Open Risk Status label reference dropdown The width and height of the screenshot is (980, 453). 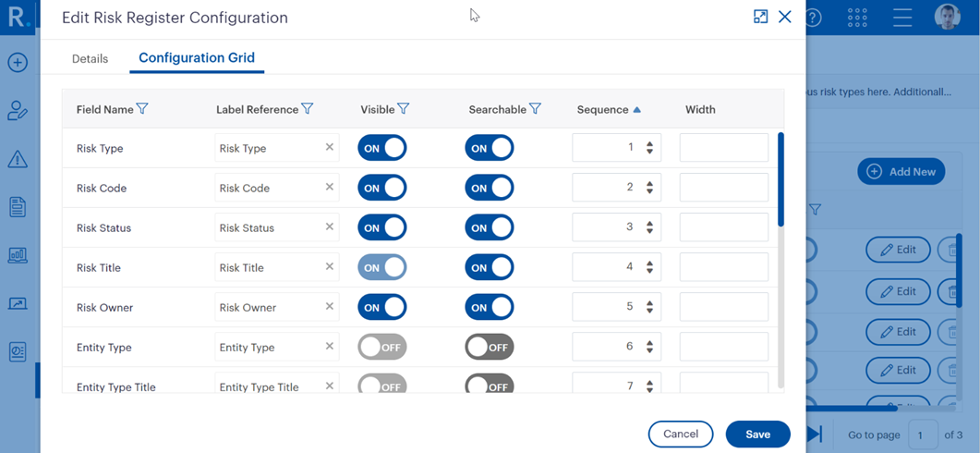click(x=268, y=227)
